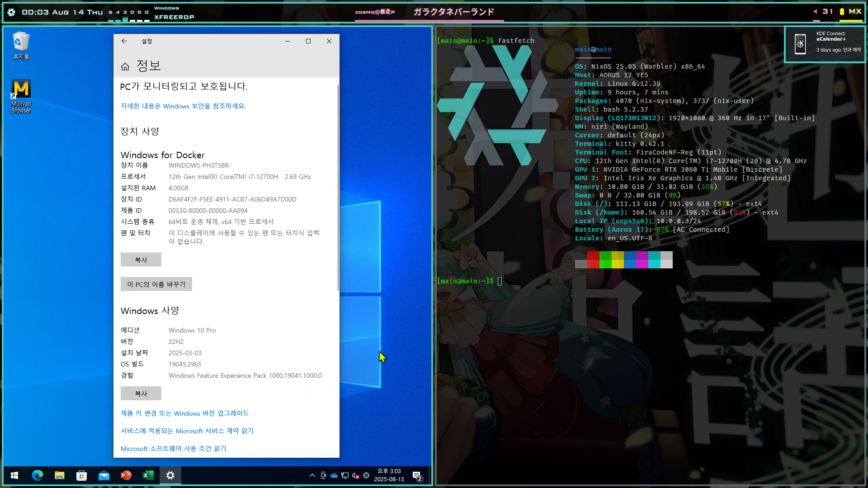868x488 pixels.
Task: Open the Windows 보안 link in Settings
Action: click(183, 106)
